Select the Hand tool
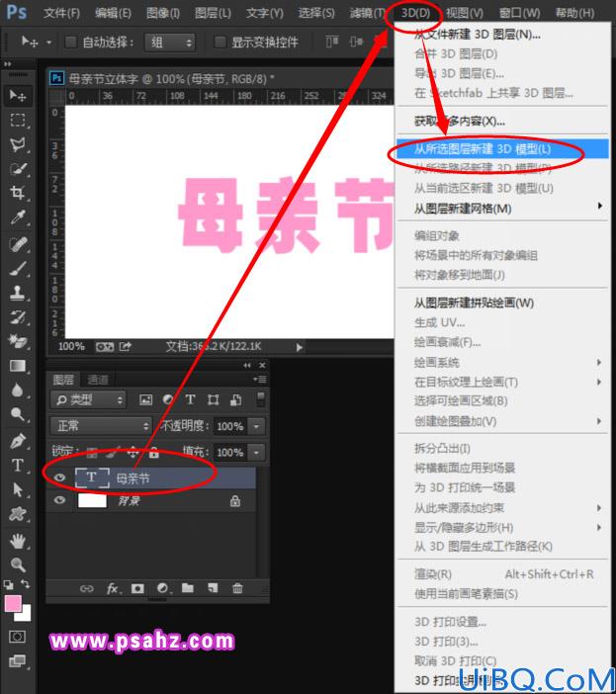 [18, 541]
